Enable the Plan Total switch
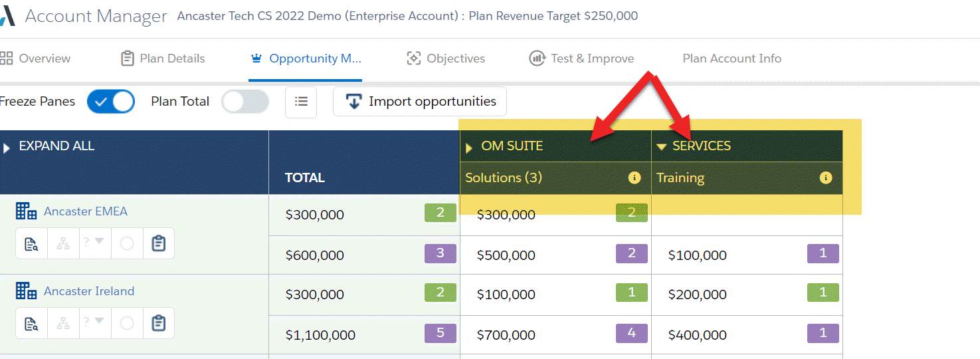Screen dimensions: 980x359 point(245,102)
